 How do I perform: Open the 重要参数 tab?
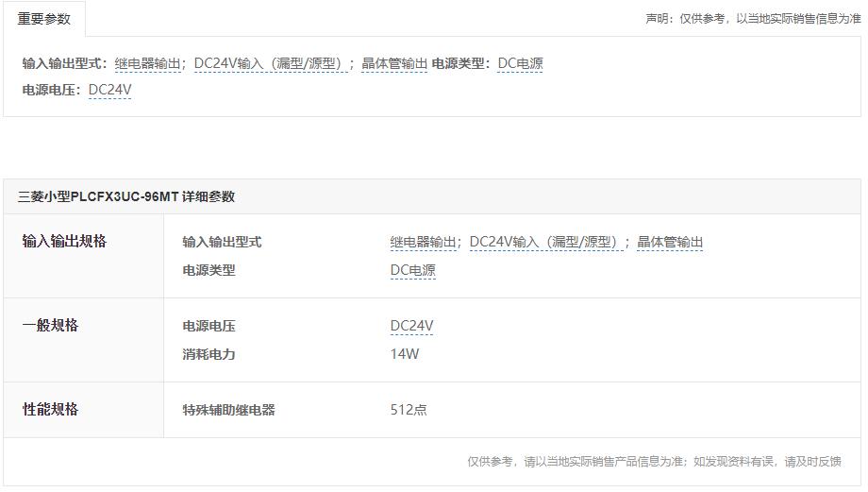point(44,19)
